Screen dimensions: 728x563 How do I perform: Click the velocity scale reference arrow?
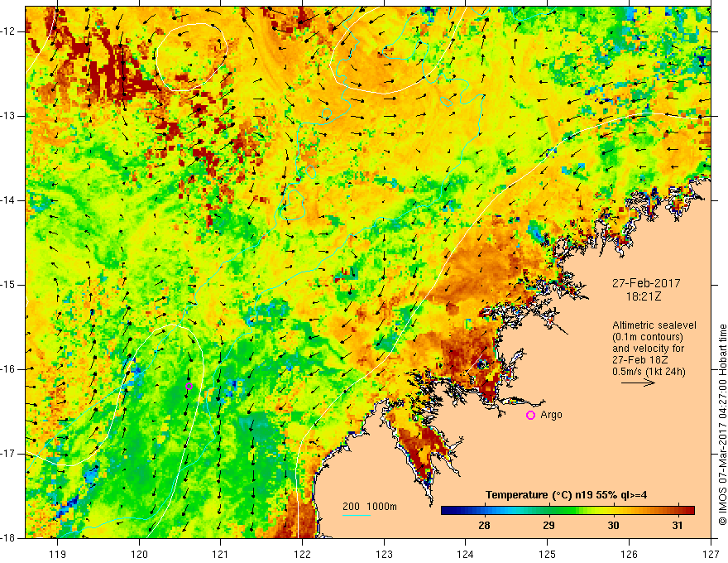click(639, 383)
